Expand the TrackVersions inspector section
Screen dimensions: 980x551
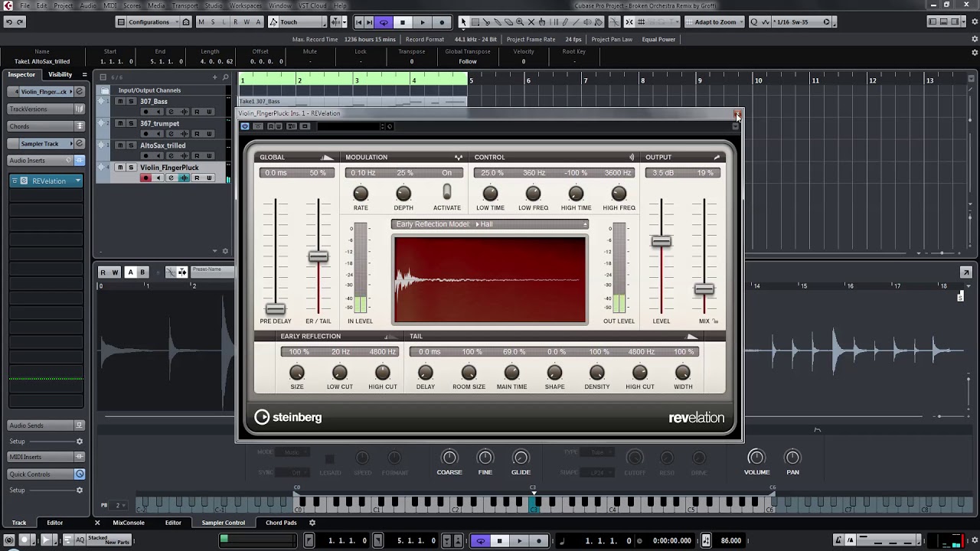click(x=46, y=109)
